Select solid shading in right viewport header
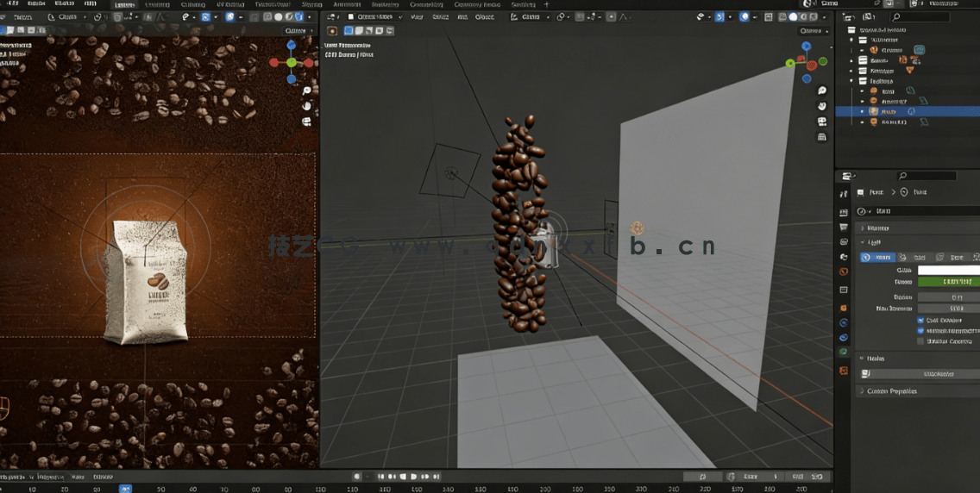The width and height of the screenshot is (980, 493). coord(793,17)
